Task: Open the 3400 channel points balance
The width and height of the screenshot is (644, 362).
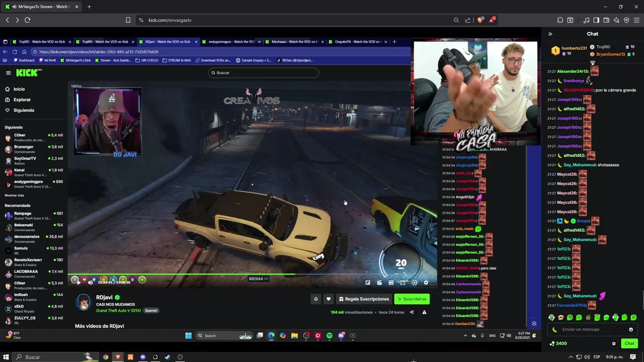Action: 558,343
